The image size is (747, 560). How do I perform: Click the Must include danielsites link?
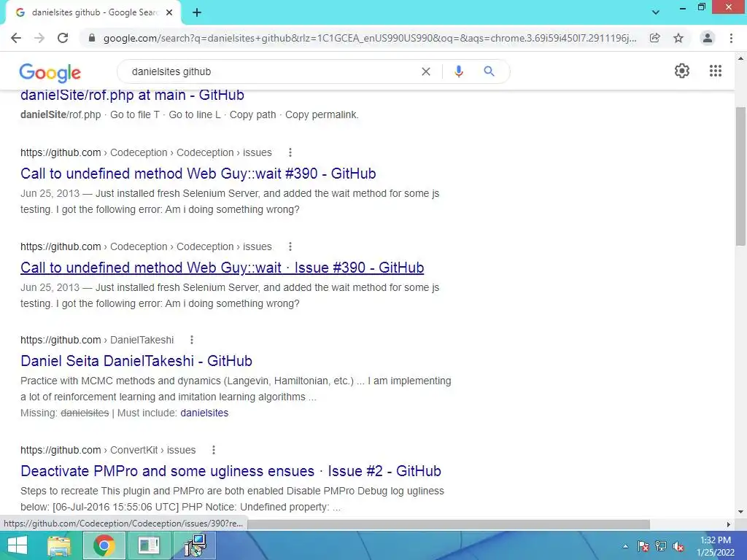click(x=204, y=413)
